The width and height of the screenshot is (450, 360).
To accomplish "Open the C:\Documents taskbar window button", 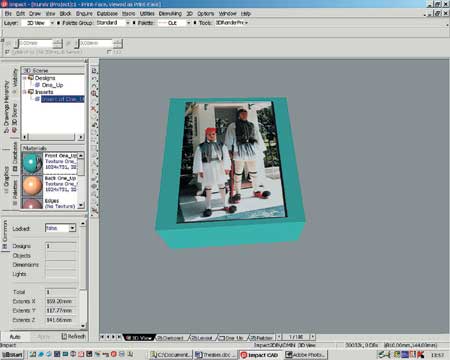I will 170,355.
